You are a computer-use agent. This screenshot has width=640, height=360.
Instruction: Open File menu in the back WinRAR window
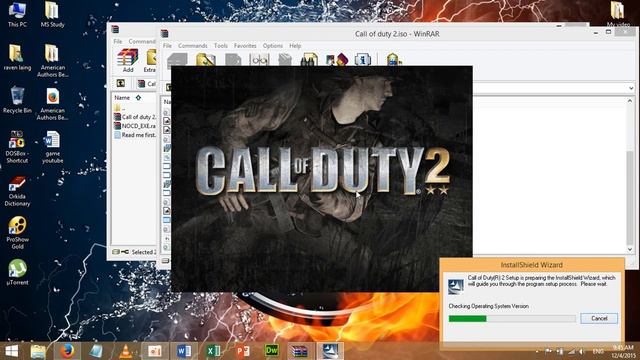[118, 42]
